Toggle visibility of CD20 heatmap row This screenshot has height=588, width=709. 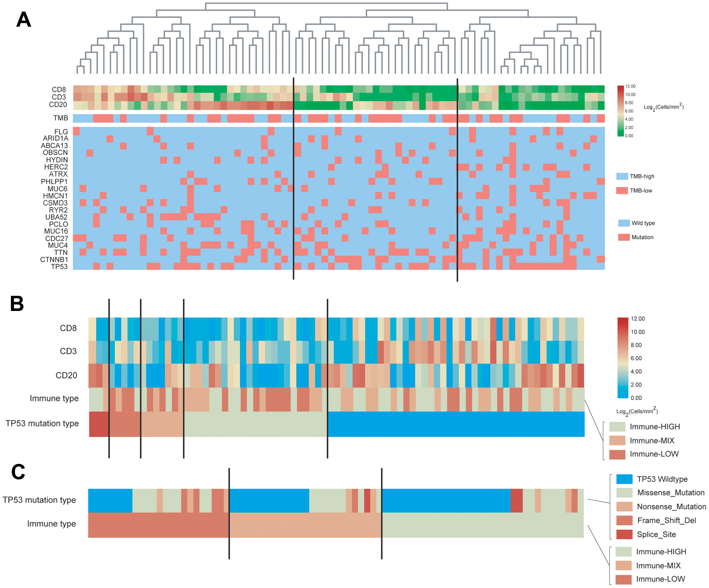click(44, 104)
